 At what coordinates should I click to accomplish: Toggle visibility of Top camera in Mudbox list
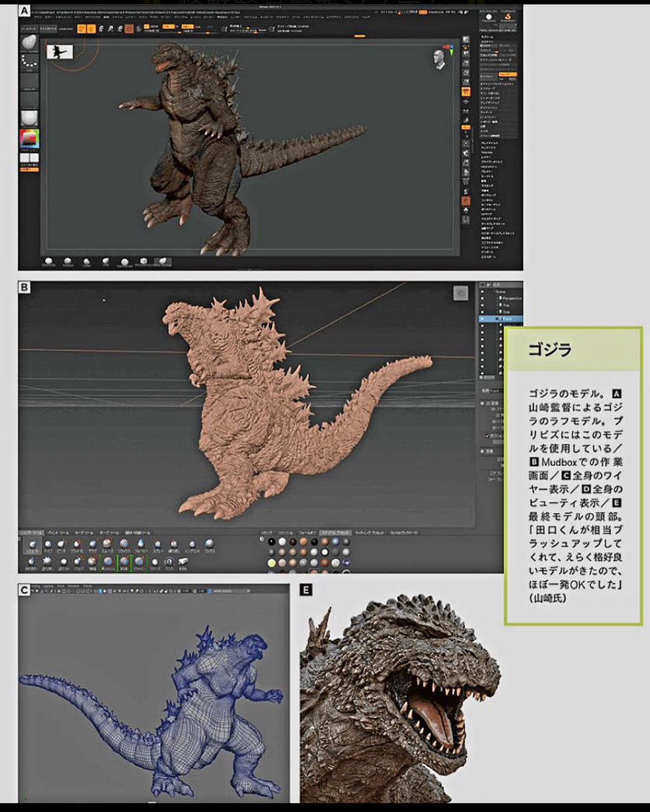click(482, 305)
